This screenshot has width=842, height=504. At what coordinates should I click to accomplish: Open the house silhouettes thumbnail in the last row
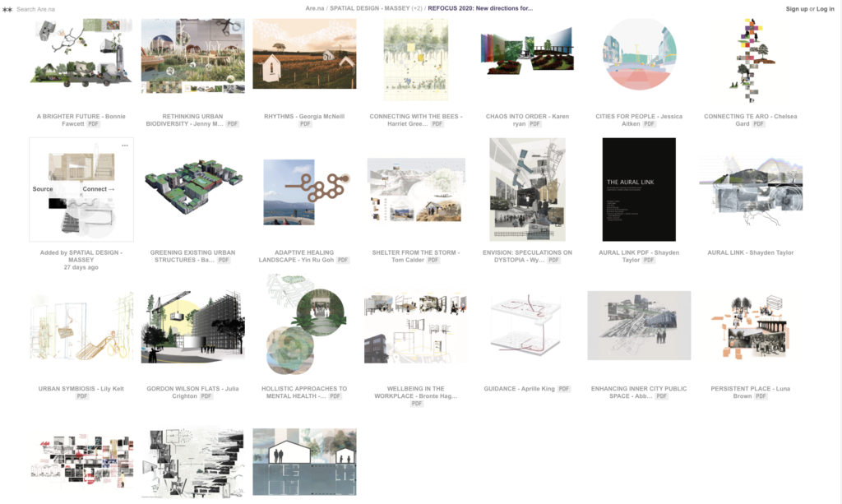[x=304, y=461]
